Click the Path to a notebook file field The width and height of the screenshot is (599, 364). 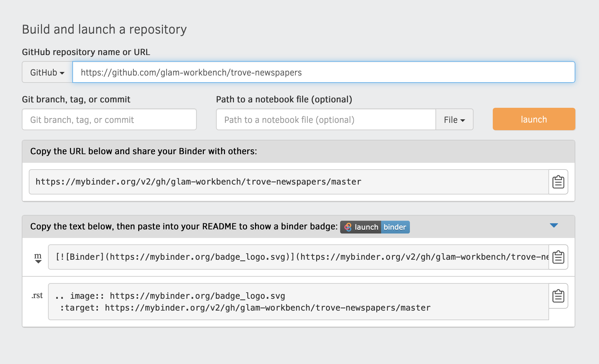pos(326,119)
